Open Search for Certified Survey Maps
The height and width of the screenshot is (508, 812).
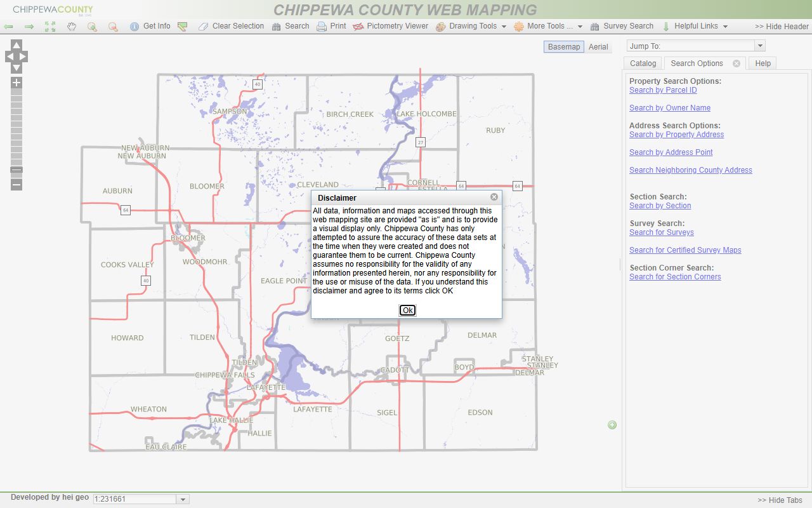685,250
